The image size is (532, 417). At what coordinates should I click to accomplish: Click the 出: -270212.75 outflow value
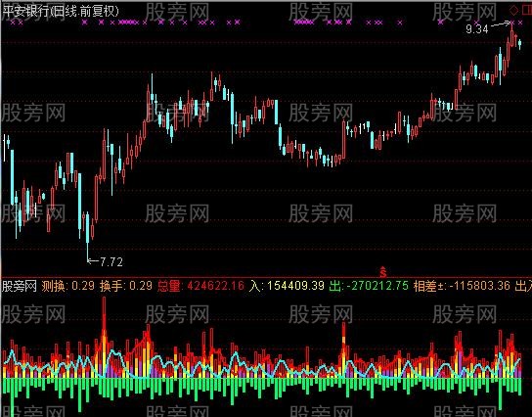click(x=369, y=286)
